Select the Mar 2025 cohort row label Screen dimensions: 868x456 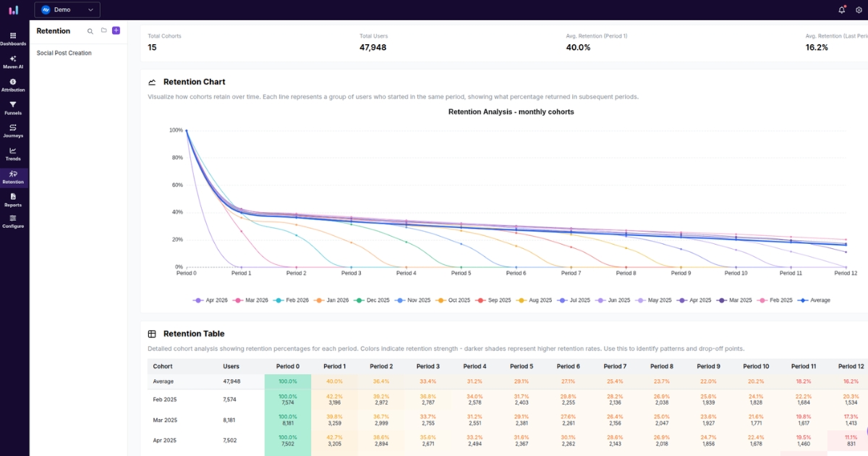click(x=165, y=420)
